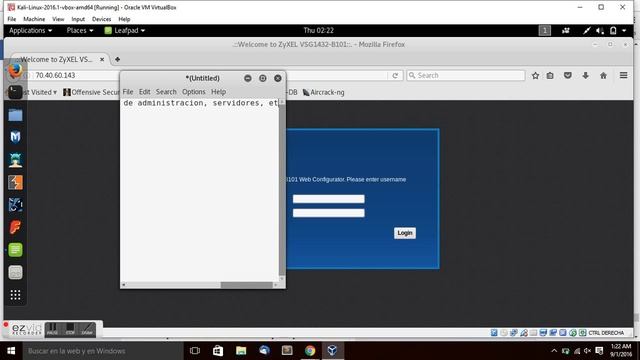Open Files manager in the dock
This screenshot has height=360, width=640.
[x=15, y=115]
